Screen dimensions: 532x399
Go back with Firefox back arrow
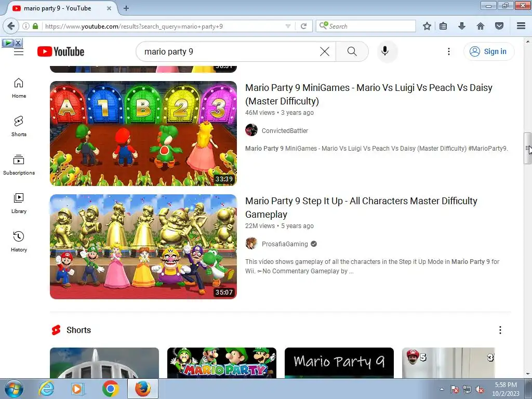[x=11, y=26]
